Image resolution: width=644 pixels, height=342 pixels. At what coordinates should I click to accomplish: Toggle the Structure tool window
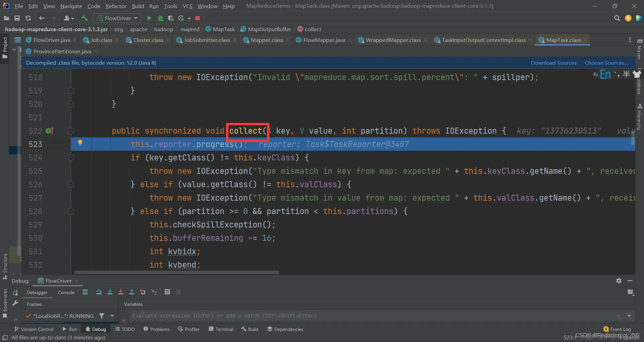coord(5,267)
